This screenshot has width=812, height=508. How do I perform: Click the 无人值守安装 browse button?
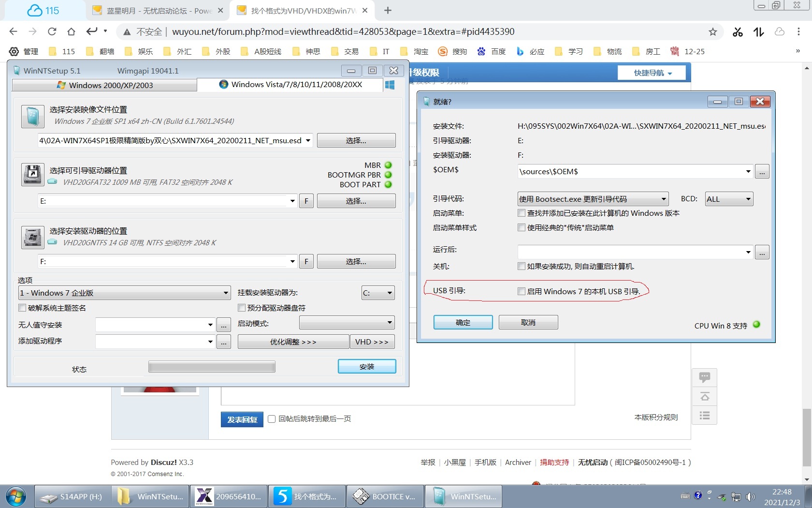tap(223, 325)
